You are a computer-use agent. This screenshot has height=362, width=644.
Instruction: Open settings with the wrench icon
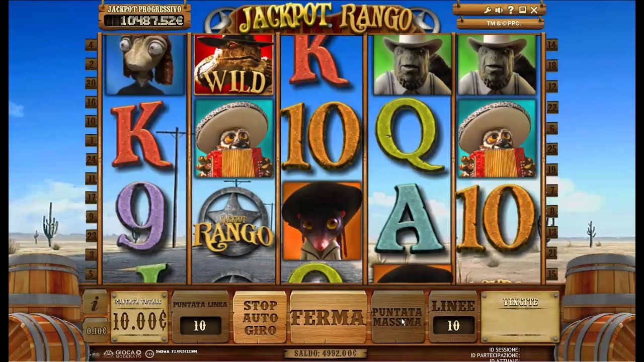coord(487,10)
